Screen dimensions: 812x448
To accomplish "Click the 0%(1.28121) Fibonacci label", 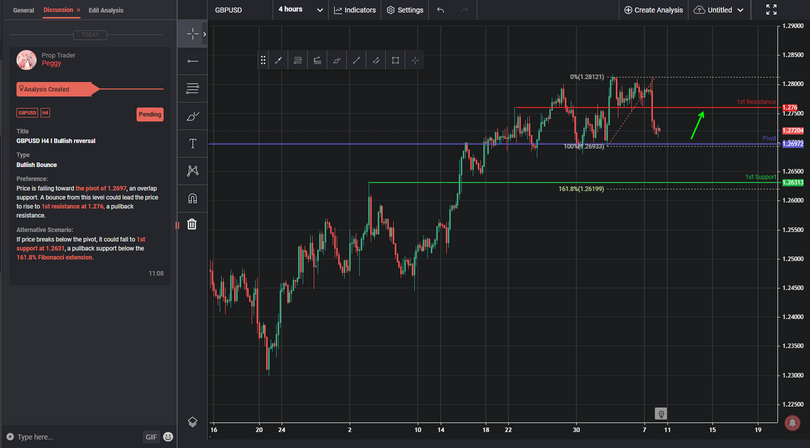I will coord(587,77).
